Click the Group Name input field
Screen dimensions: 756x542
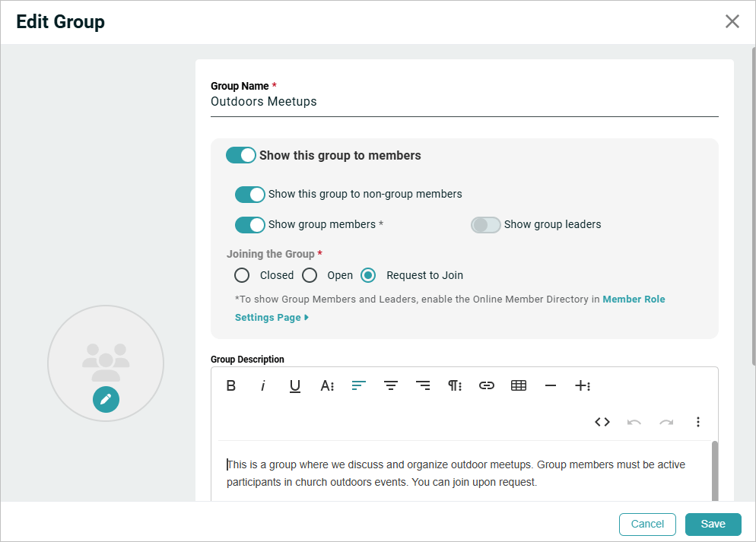[464, 102]
